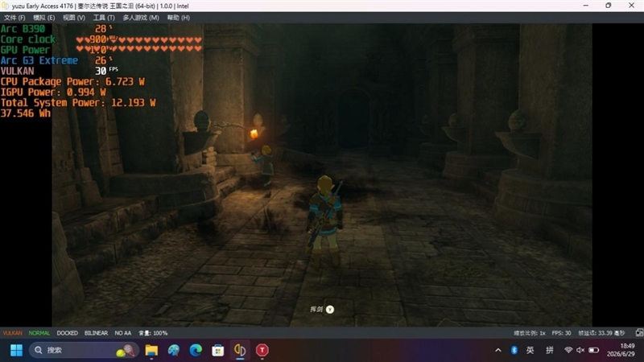Close the yuzu window
644x362 pixels.
632,6
